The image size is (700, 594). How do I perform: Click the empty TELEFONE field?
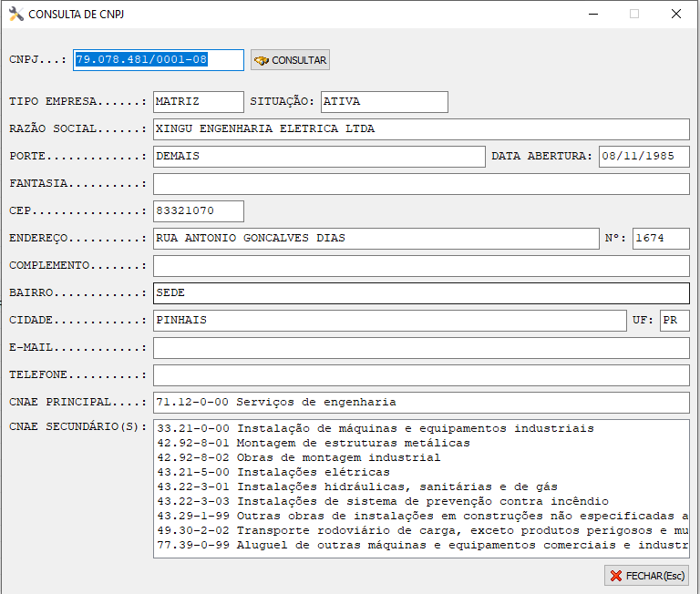coord(421,375)
